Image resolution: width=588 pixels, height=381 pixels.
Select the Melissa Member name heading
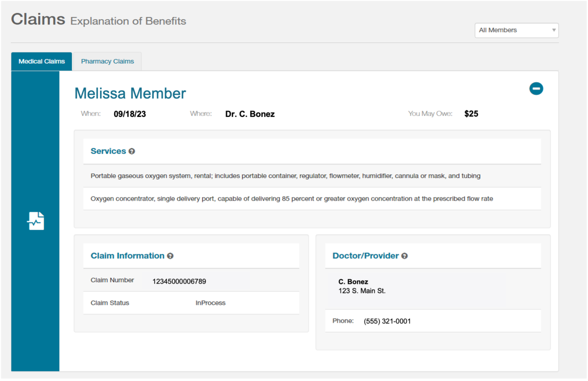pyautogui.click(x=130, y=93)
